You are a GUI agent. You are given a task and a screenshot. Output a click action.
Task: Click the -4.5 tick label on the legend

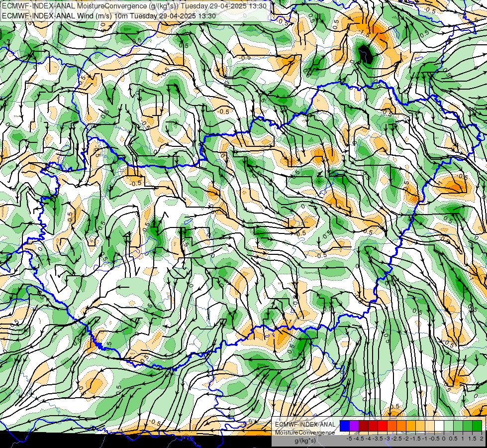tap(359, 439)
